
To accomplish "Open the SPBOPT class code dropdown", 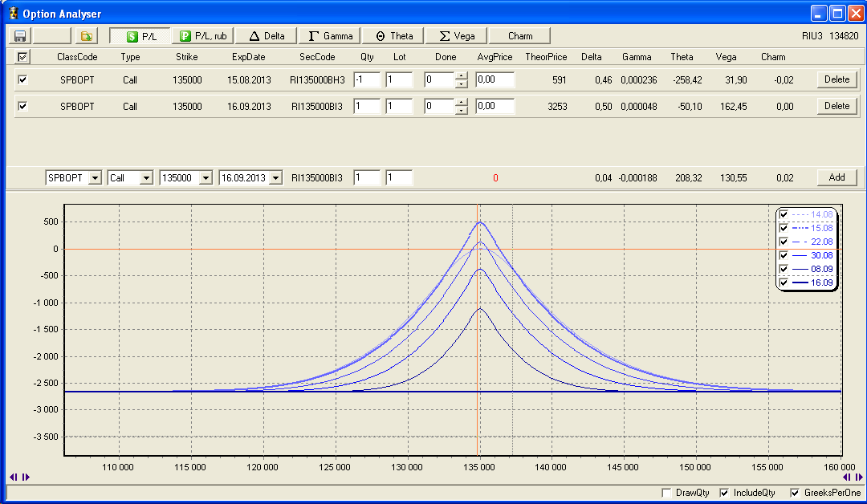I will pos(95,178).
